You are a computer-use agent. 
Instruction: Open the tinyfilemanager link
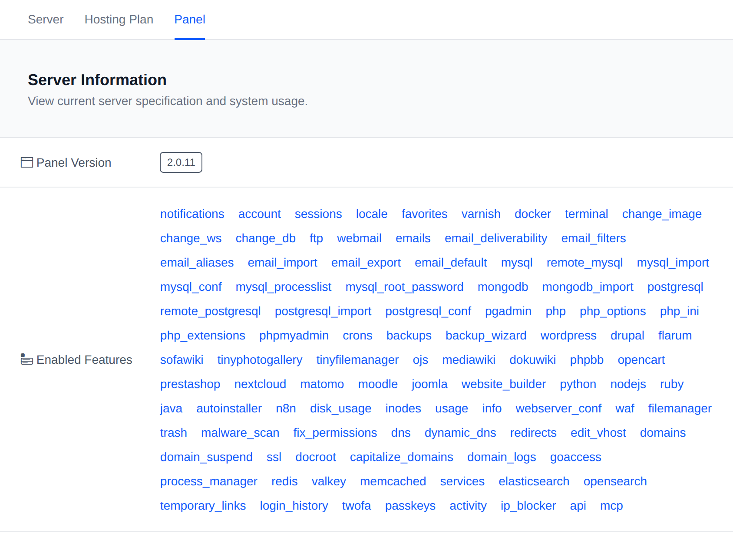357,360
